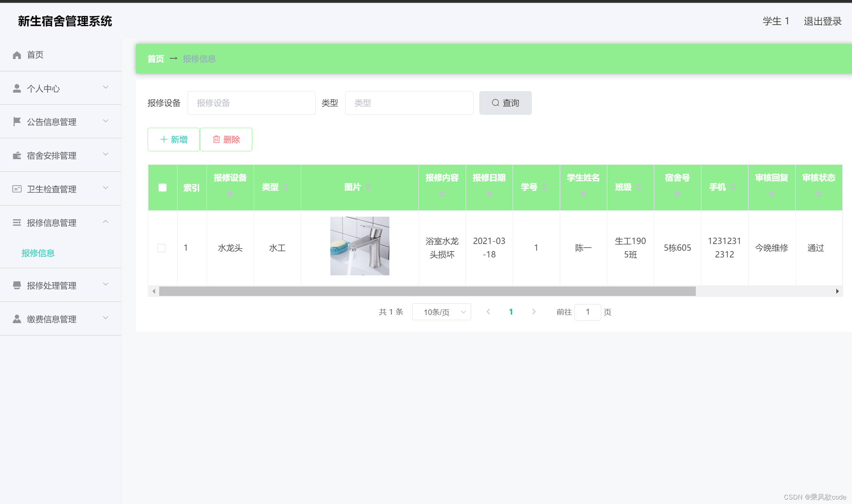Click the 查询 search button

505,103
